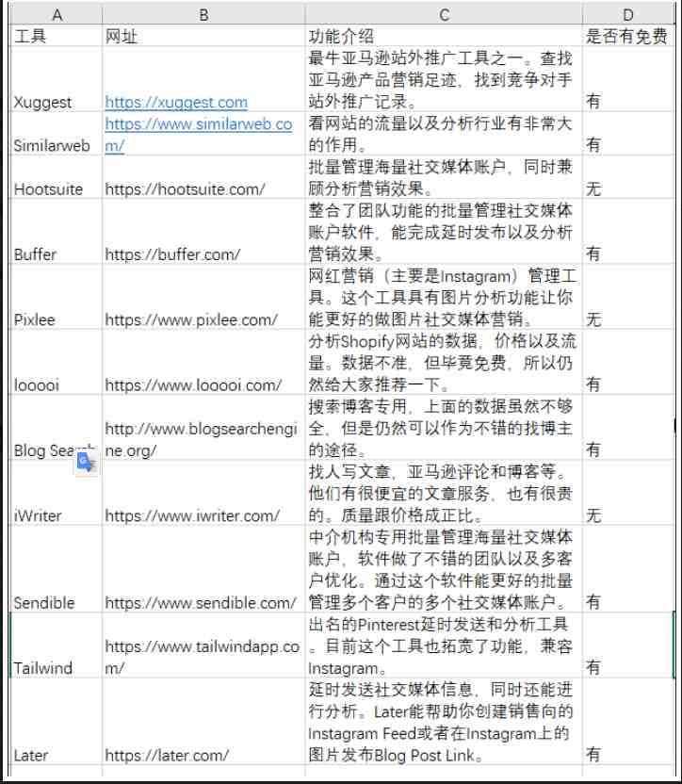Select the cell 'https://buffer.com/'
Screen dimensions: 682x784
(203, 232)
